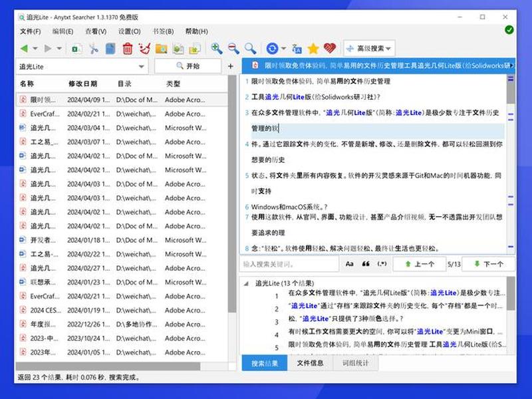This screenshot has width=532, height=399.
Task: Click the blue circular refresh icon
Action: [272, 49]
